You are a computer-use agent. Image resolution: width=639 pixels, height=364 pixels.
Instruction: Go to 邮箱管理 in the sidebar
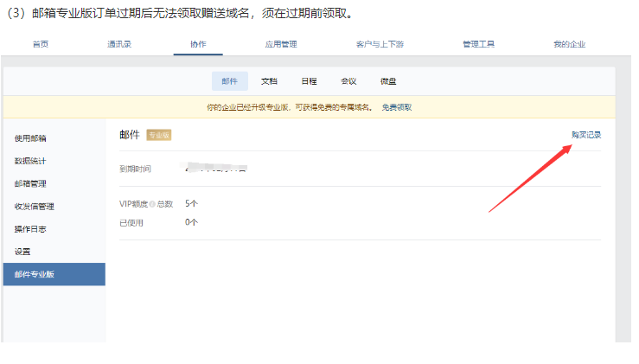pos(30,183)
